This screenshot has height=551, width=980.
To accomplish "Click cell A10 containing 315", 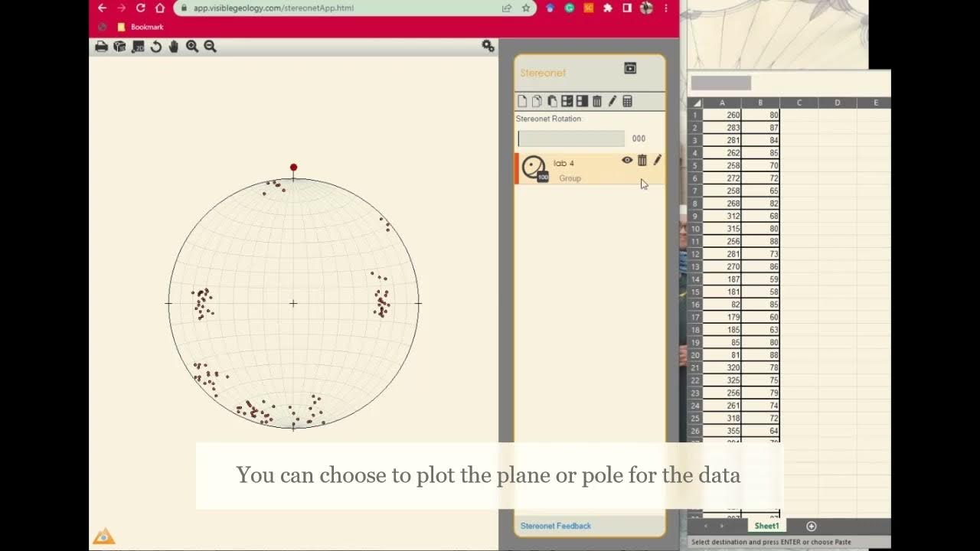I will (722, 229).
